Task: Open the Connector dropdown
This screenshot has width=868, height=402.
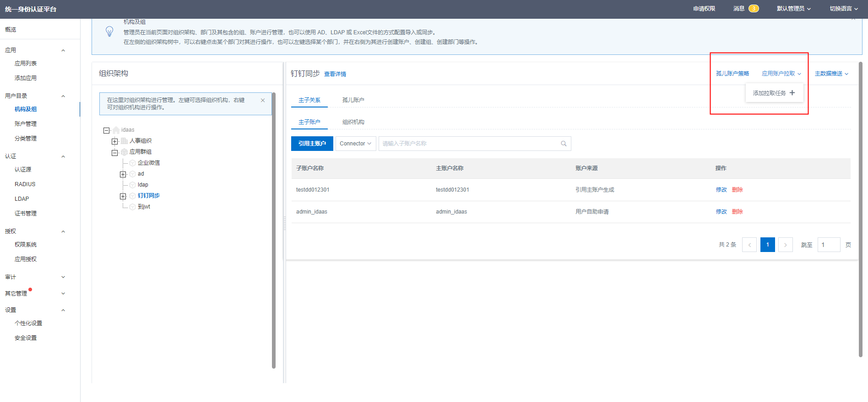Action: click(356, 144)
